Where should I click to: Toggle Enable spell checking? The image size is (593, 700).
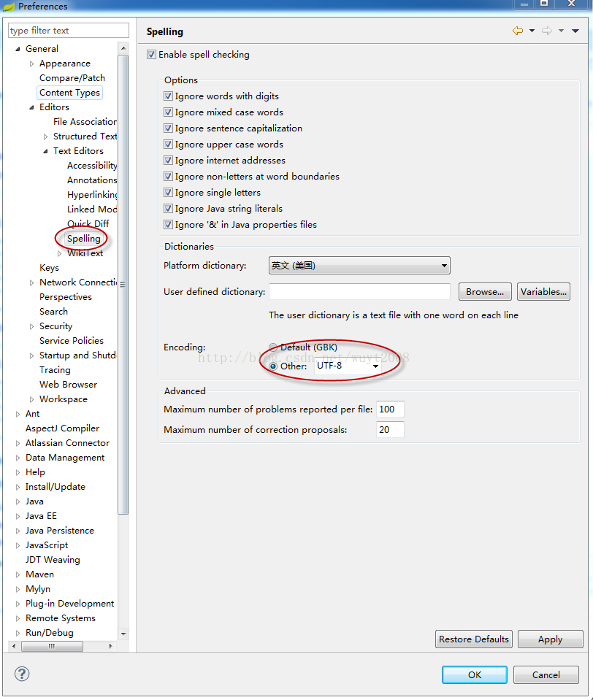pyautogui.click(x=151, y=55)
